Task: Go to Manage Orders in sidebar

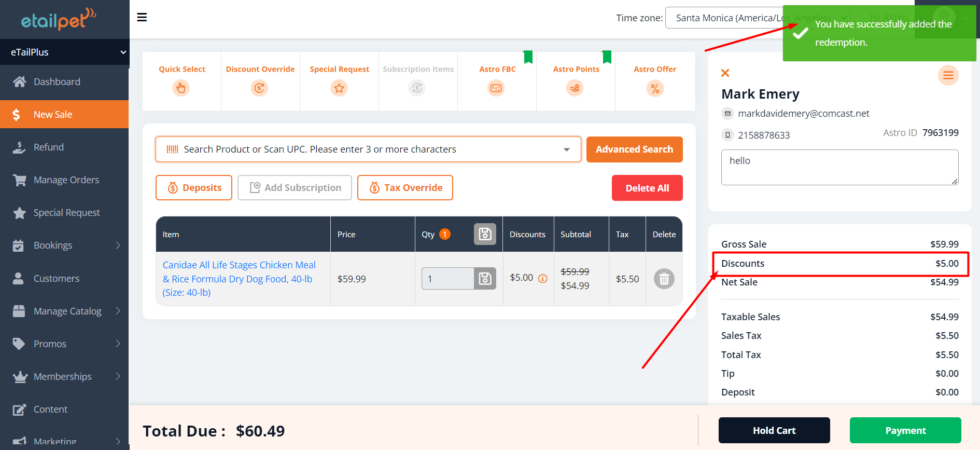Action: (x=66, y=180)
